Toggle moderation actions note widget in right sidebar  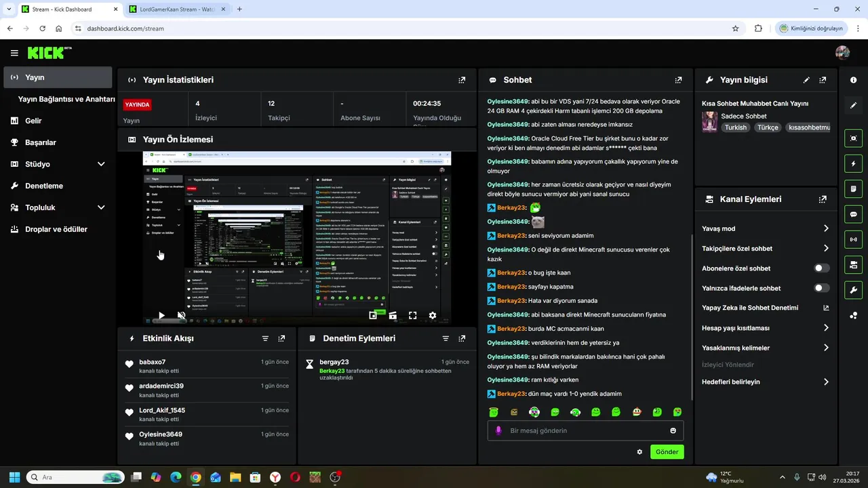tap(853, 188)
